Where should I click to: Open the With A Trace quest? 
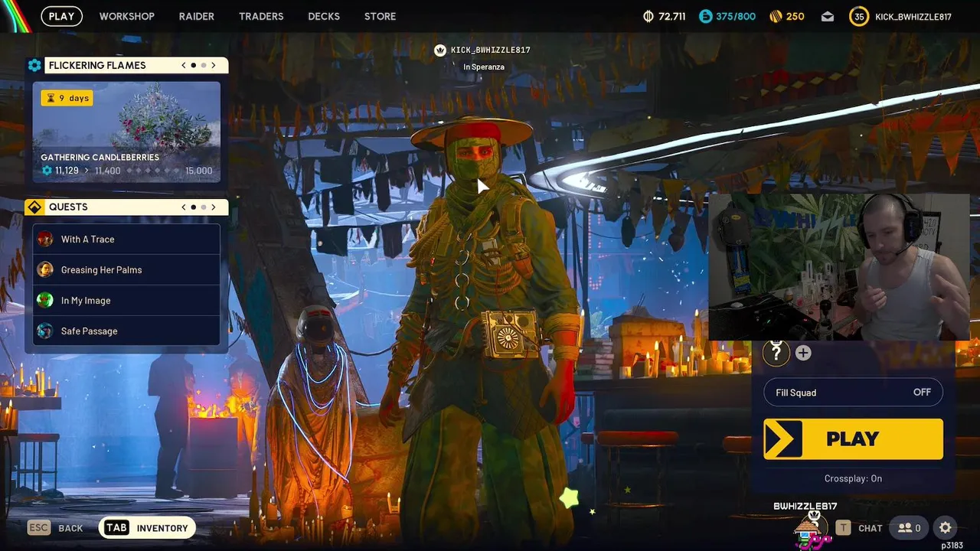126,239
